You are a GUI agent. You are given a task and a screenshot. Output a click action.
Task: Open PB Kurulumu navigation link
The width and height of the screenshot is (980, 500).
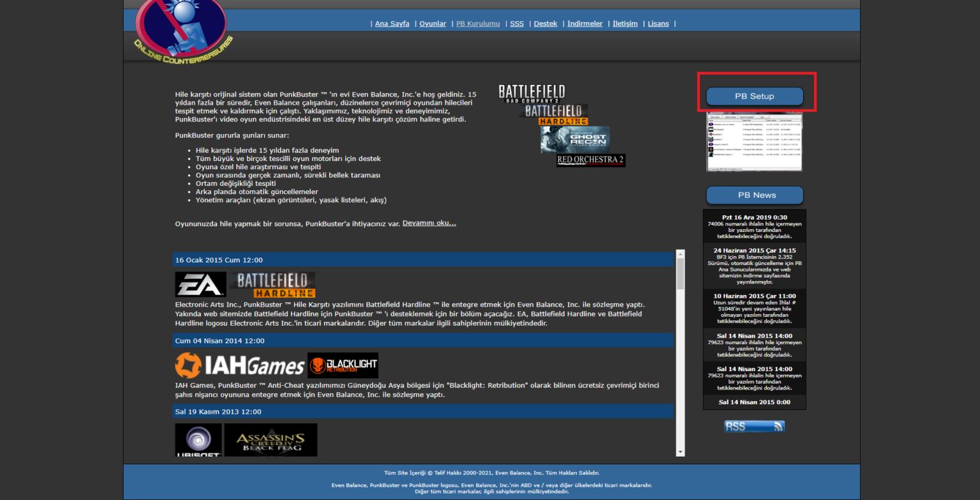point(478,24)
